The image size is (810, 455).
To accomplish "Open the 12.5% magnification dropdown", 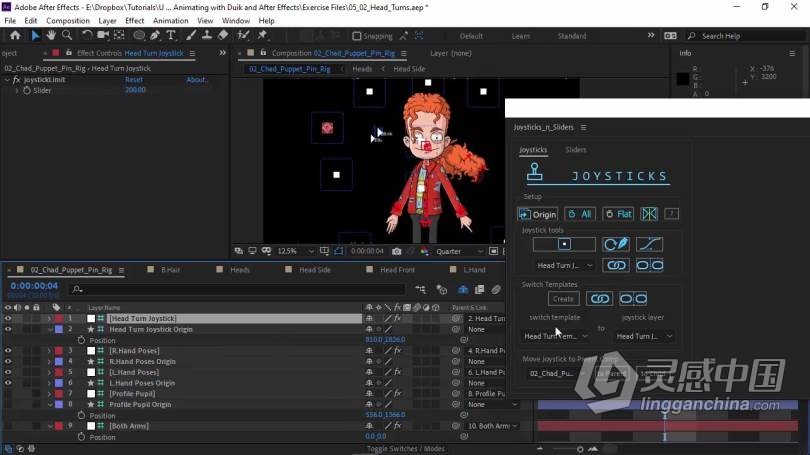I will point(295,252).
